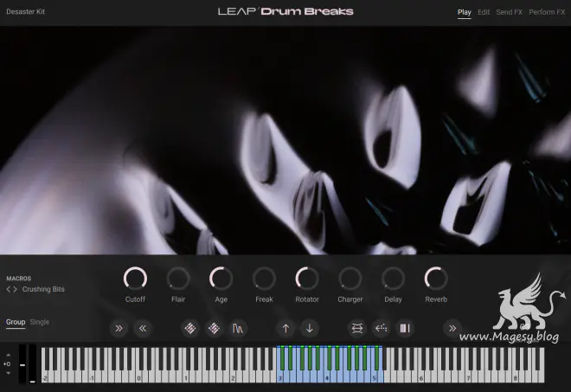Click the Rotator knob
The height and width of the screenshot is (392, 571).
pyautogui.click(x=307, y=279)
